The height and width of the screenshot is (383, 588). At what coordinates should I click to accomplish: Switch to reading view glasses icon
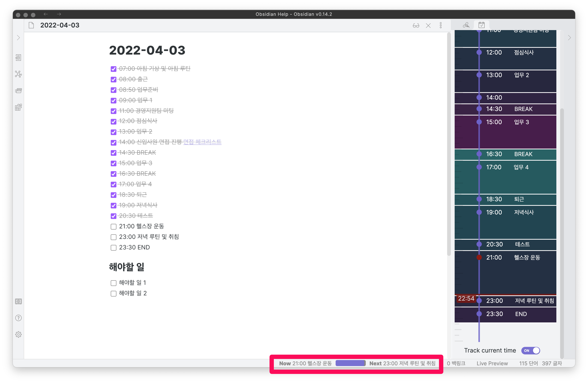click(x=416, y=25)
